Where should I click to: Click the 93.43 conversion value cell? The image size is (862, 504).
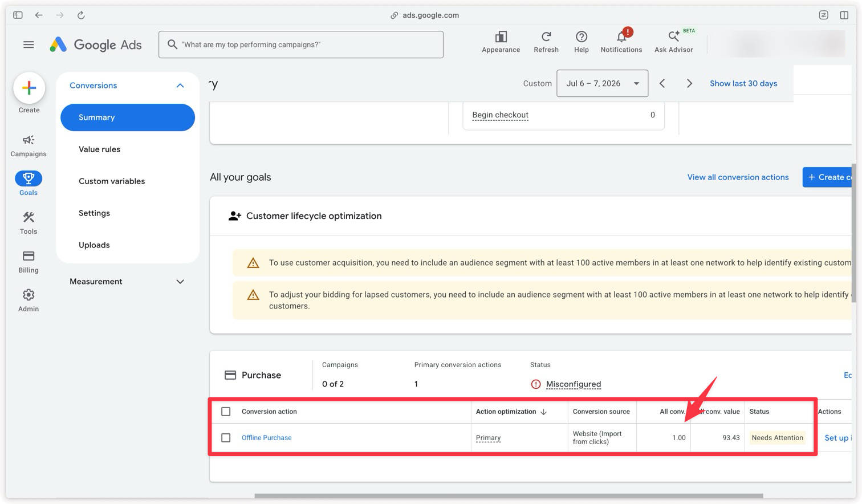click(x=731, y=438)
